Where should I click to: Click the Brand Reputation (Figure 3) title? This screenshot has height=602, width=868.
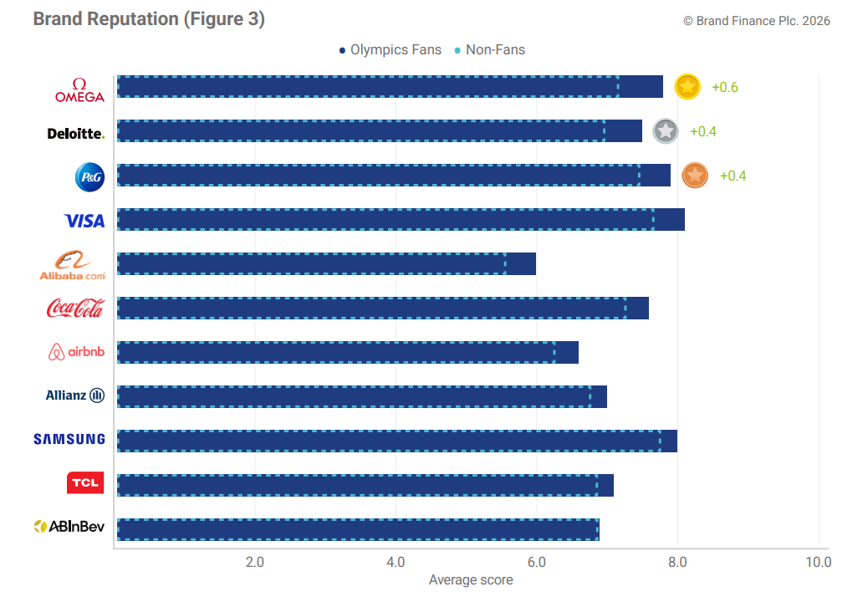149,19
